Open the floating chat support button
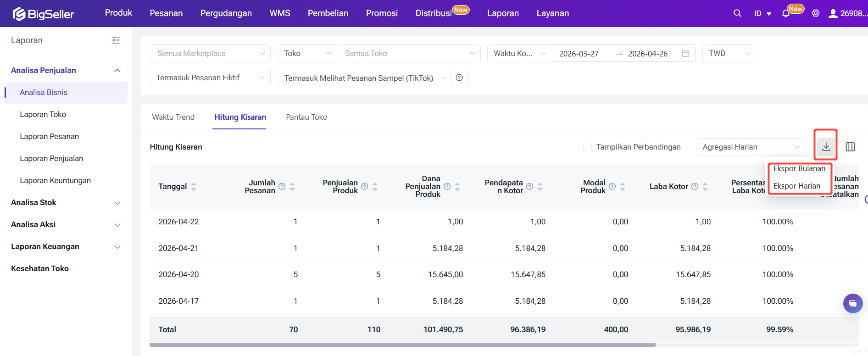This screenshot has height=356, width=868. [x=852, y=303]
